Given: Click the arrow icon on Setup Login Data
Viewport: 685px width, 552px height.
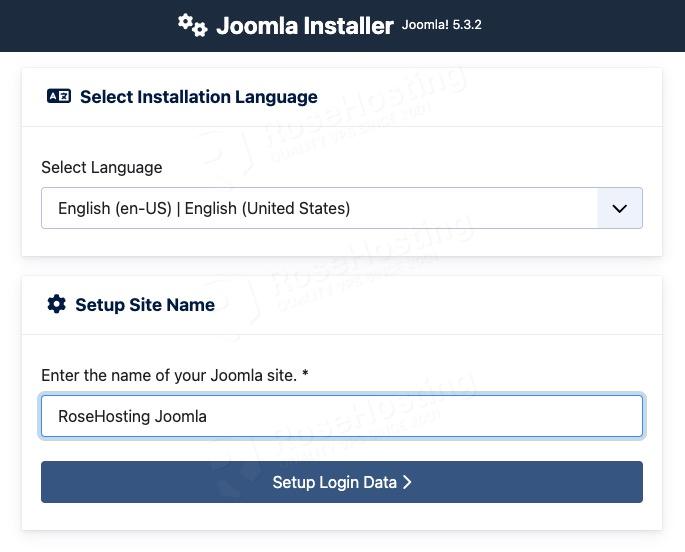Looking at the screenshot, I should click(x=407, y=482).
